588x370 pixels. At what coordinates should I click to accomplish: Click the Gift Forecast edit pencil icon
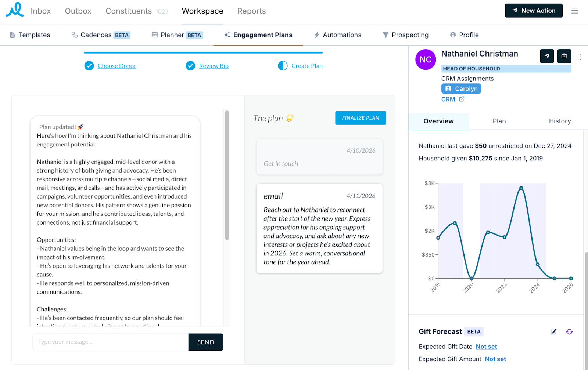553,332
